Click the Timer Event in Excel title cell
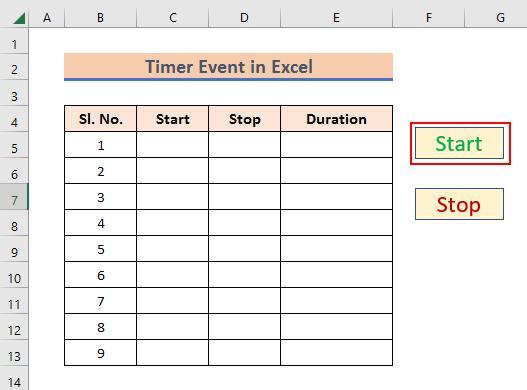527x390 pixels. 229,67
